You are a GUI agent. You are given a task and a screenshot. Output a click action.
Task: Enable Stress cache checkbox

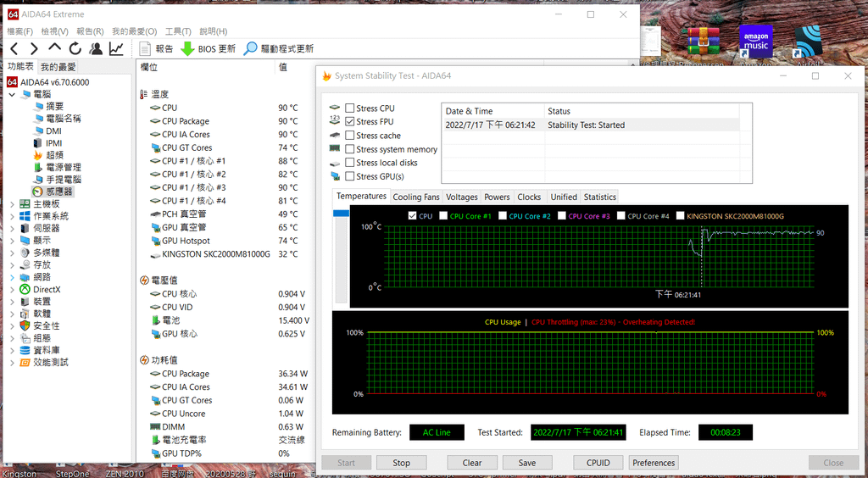(350, 135)
